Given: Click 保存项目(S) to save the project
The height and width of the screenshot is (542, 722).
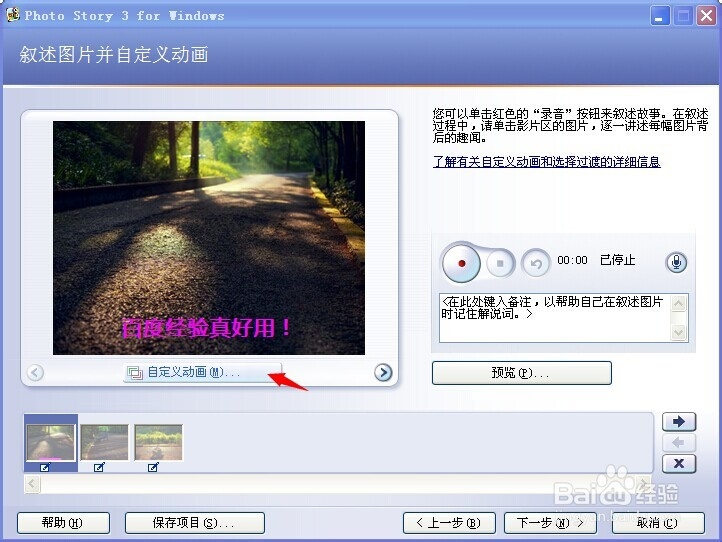Looking at the screenshot, I should (x=195, y=523).
